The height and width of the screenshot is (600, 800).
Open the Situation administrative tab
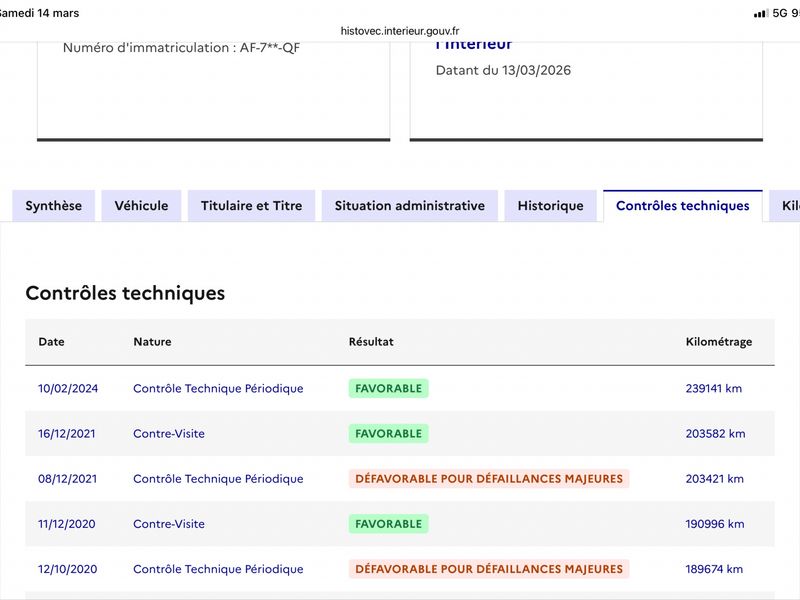pos(409,206)
